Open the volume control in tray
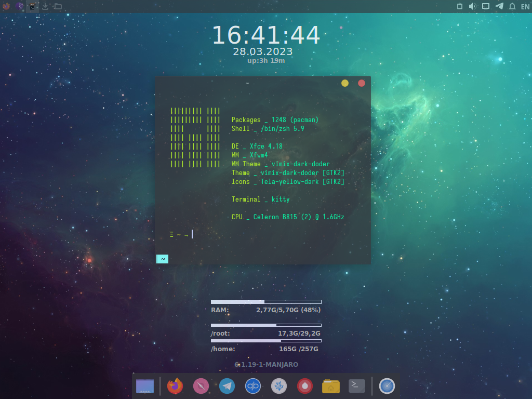 click(472, 6)
